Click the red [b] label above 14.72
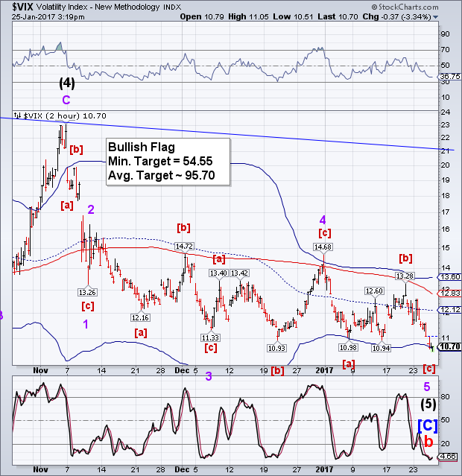The image size is (462, 476). [184, 228]
